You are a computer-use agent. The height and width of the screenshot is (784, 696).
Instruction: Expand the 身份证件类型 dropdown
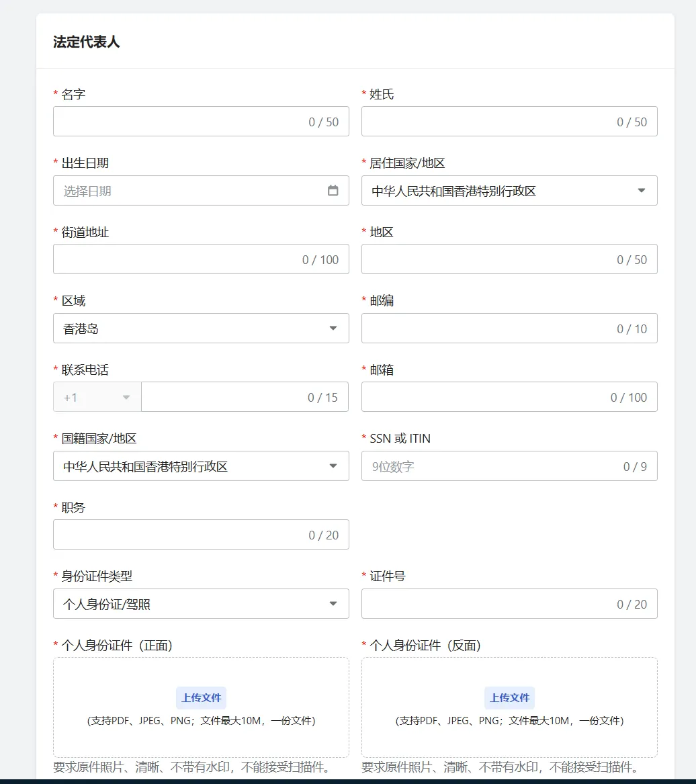200,604
